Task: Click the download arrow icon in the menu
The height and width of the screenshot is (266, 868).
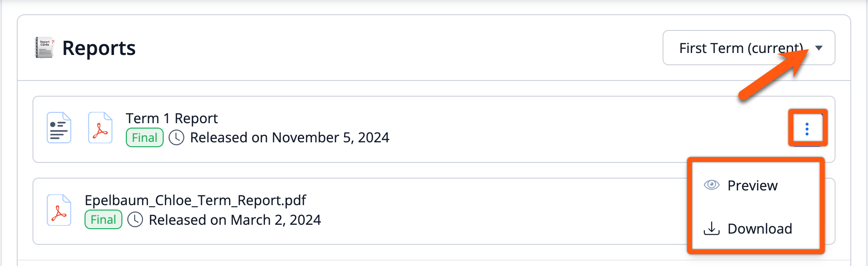Action: coord(711,228)
